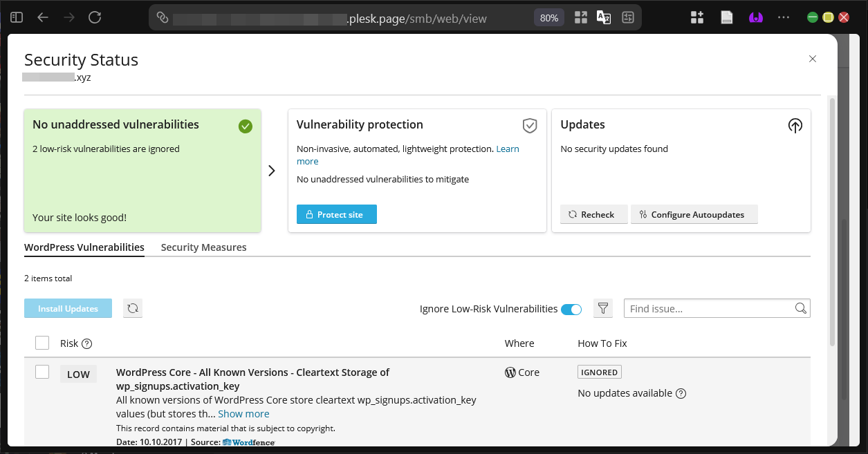This screenshot has width=868, height=454.
Task: Reload the page with the refresh icon
Action: (x=95, y=17)
